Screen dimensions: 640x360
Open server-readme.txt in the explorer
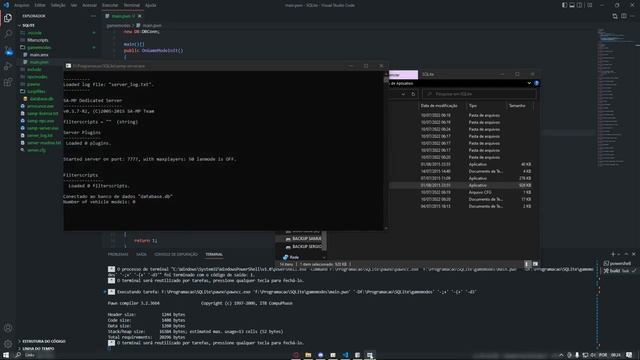44,143
